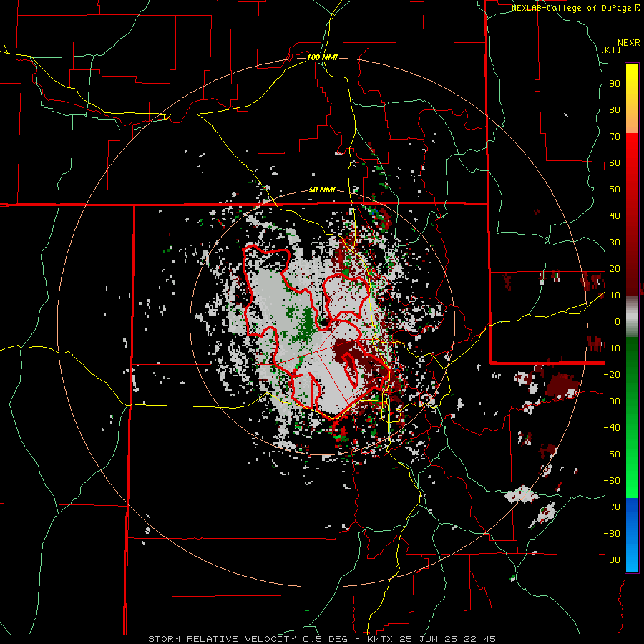Click the -50 value on the velocity scale
This screenshot has height=644, width=644.
[x=612, y=454]
